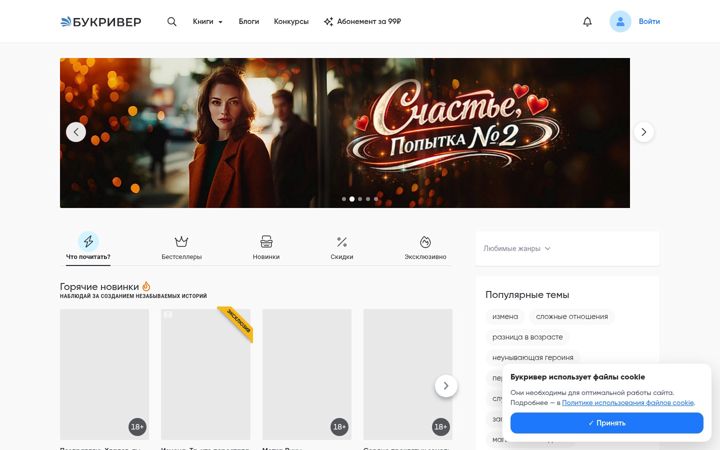
Task: Open the Конкурсы page
Action: click(291, 22)
